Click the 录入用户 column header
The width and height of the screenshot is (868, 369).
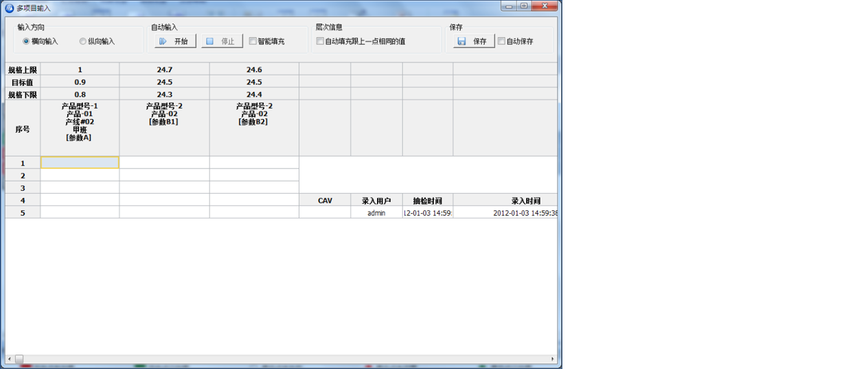click(x=376, y=201)
